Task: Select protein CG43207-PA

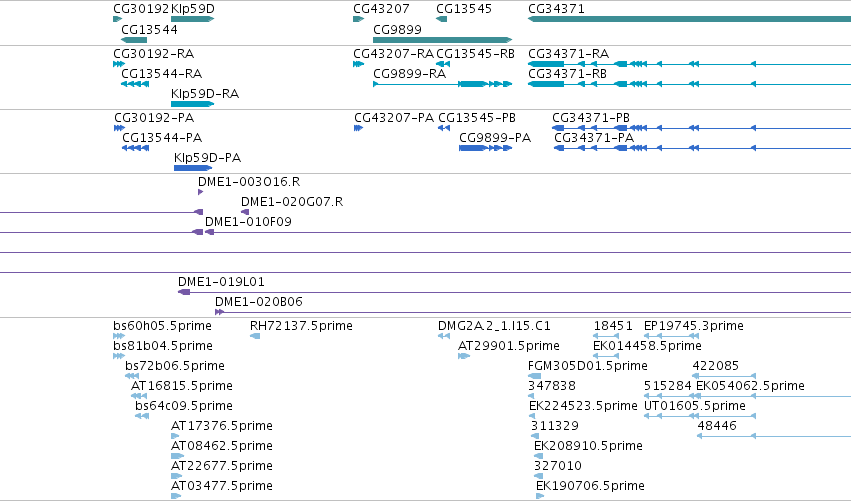Action: tap(394, 118)
